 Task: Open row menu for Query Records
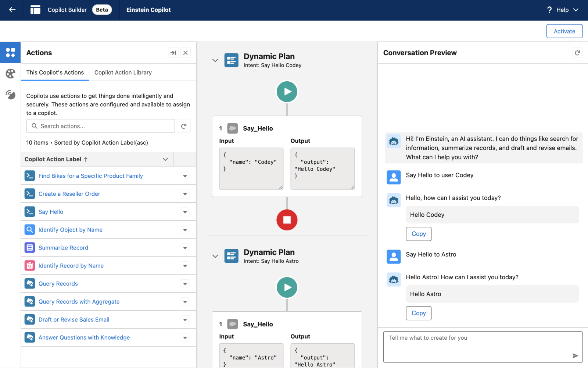185,284
